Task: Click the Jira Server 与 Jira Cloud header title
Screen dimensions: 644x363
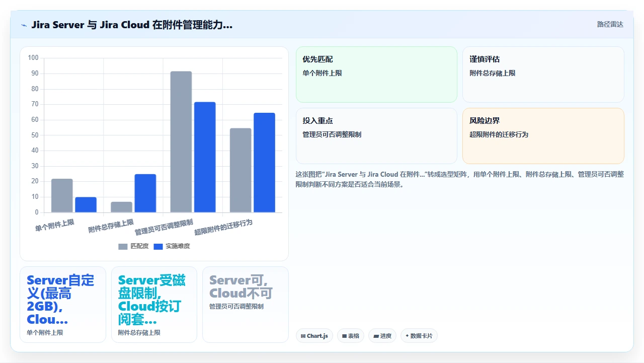Action: (132, 25)
